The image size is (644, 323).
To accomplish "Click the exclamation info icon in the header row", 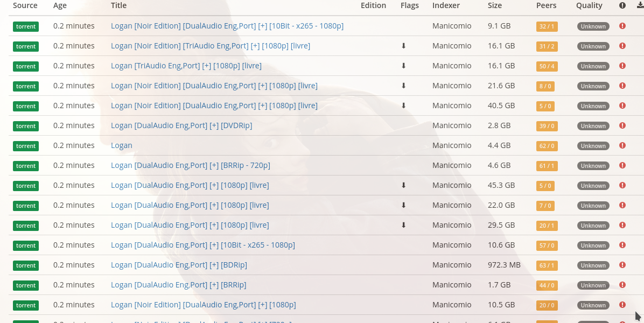I will tap(622, 5).
